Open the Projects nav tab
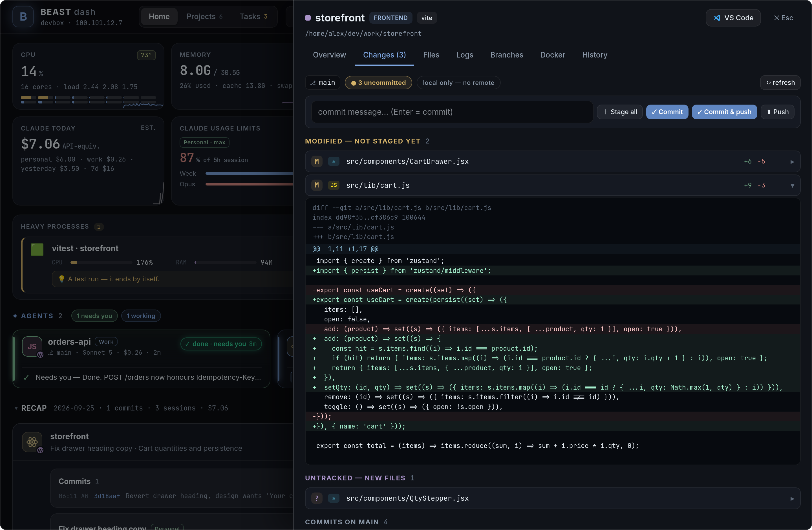Screen dimensions: 812x530 pos(204,16)
